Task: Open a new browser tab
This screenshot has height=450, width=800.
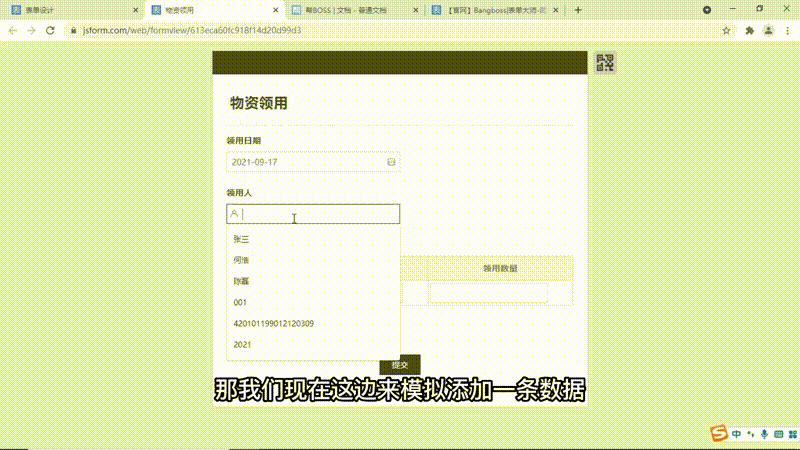Action: coord(578,9)
